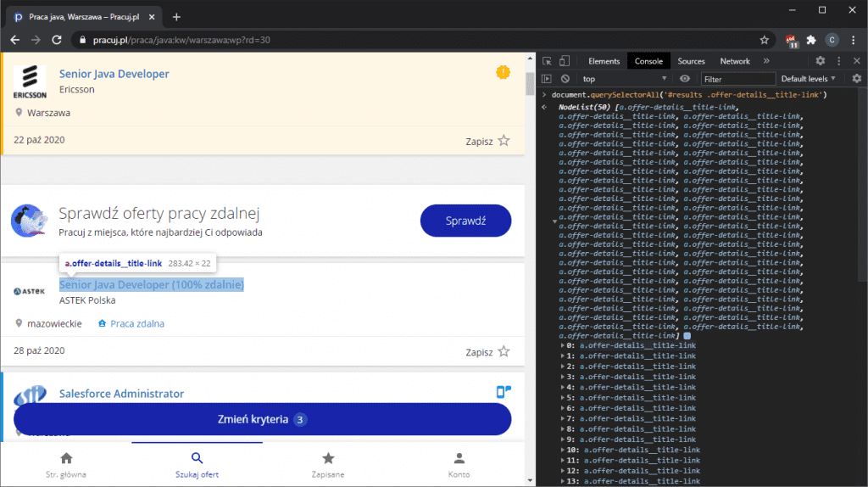Viewport: 868px width, 487px height.
Task: Focus the console Filter field
Action: [737, 79]
